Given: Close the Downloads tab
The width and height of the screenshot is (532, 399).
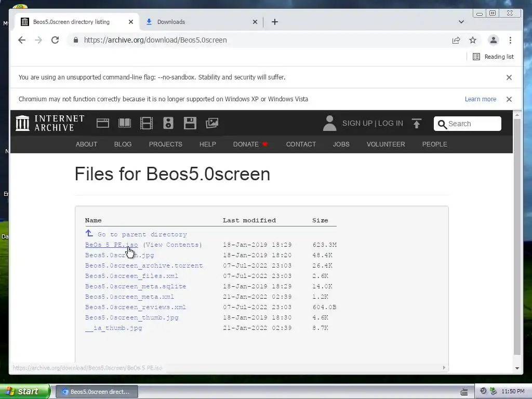Looking at the screenshot, I should point(255,22).
